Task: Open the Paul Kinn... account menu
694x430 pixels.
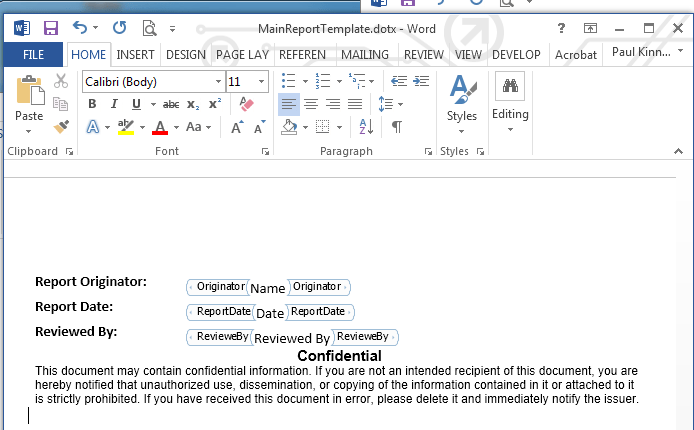Action: (x=647, y=52)
